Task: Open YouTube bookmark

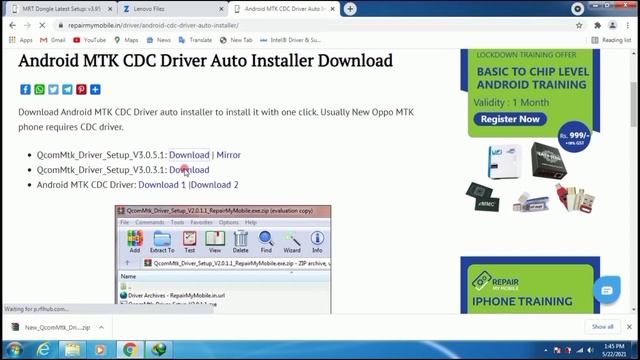Action: click(89, 40)
